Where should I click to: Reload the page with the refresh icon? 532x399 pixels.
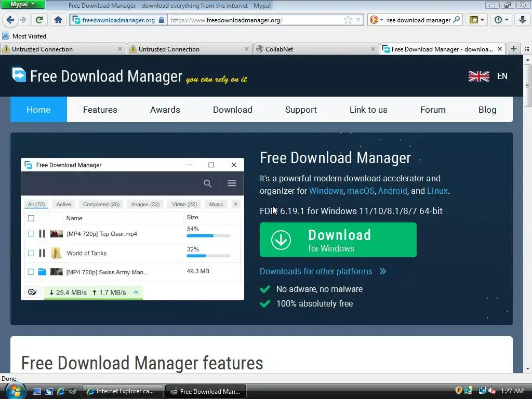click(x=39, y=20)
